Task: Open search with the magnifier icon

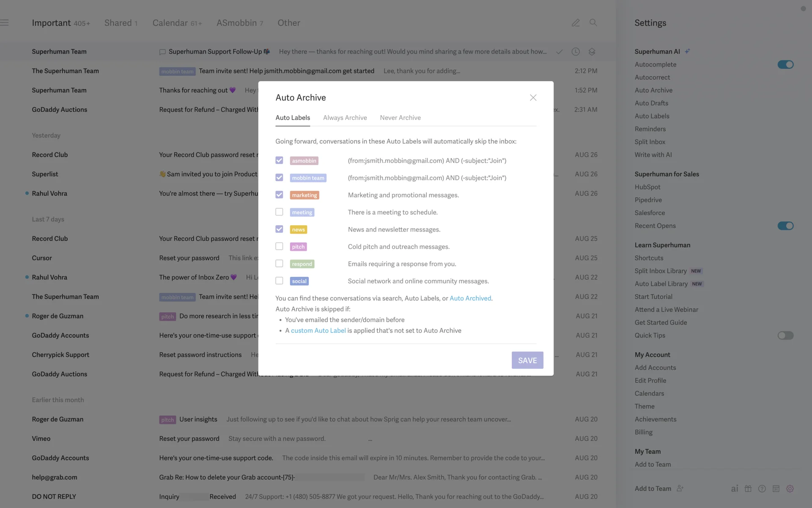Action: point(593,22)
